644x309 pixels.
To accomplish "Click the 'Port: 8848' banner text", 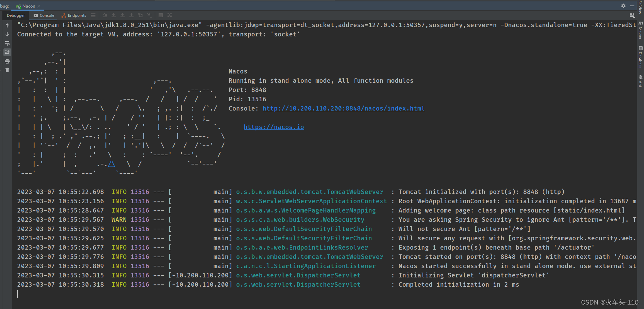I will coord(247,90).
